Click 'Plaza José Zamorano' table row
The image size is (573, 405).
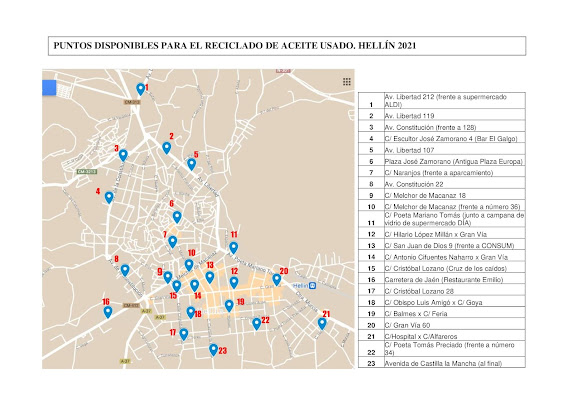pos(442,161)
